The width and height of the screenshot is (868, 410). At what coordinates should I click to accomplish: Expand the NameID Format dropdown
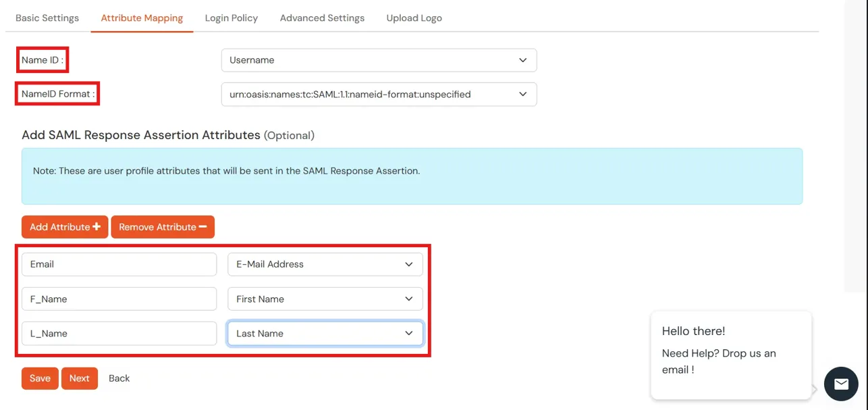379,94
